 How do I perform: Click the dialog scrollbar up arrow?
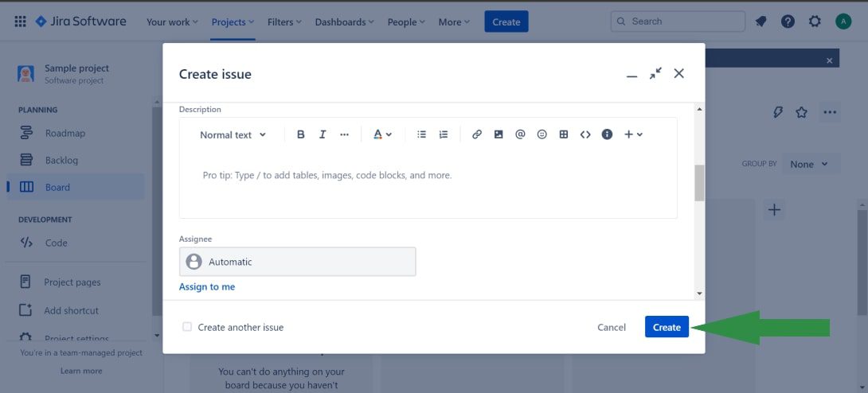(x=700, y=110)
